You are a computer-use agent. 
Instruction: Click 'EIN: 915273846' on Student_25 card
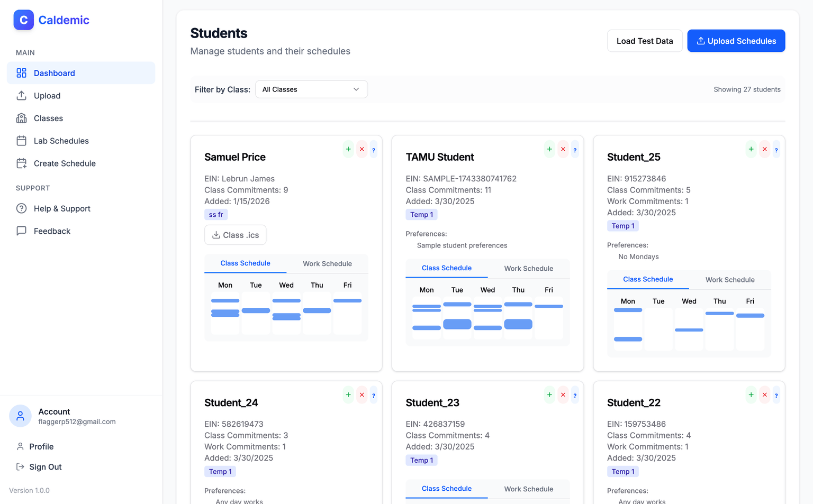pos(636,179)
